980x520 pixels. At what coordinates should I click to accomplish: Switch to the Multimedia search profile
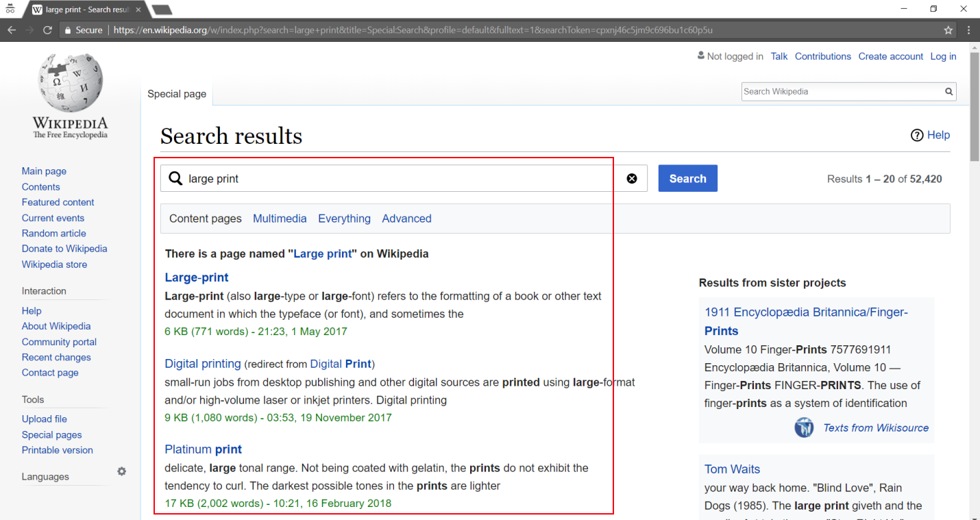[x=280, y=219]
